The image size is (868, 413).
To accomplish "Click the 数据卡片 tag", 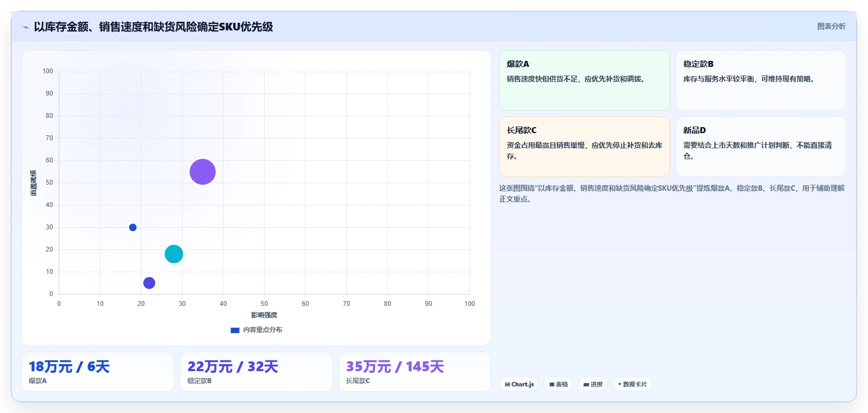I will [632, 384].
